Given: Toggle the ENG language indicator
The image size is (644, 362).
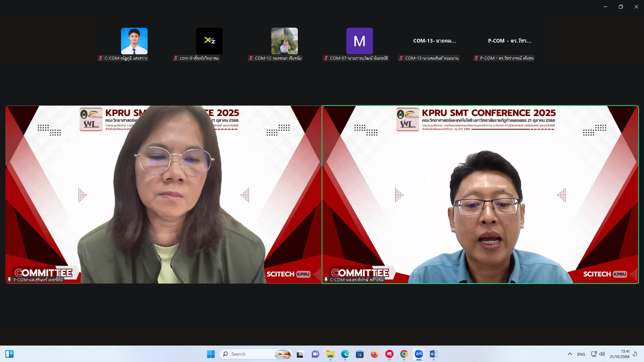Looking at the screenshot, I should pyautogui.click(x=581, y=354).
